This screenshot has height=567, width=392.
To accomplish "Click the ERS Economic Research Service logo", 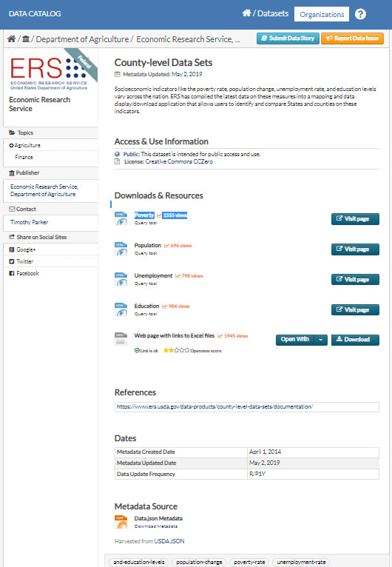I will pyautogui.click(x=49, y=74).
